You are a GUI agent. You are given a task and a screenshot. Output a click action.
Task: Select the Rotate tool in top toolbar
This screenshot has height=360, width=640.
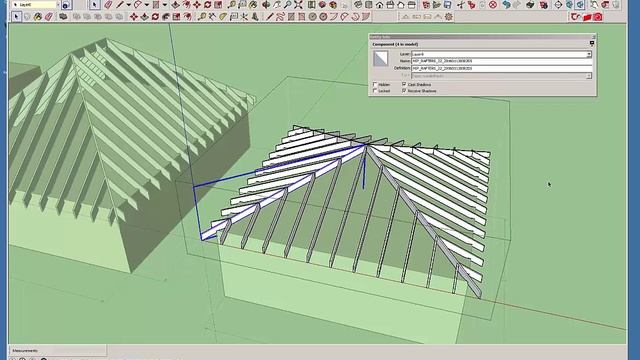pyautogui.click(x=207, y=5)
